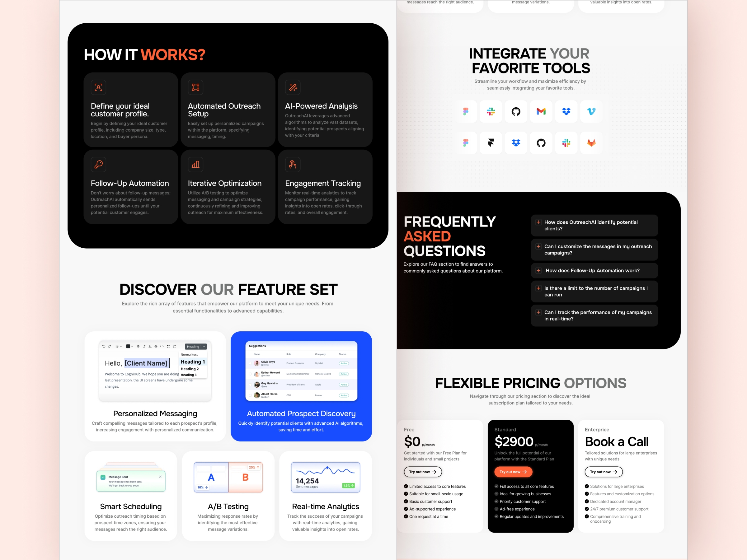The image size is (747, 560).
Task: Click the Enterprise 'Try out now' button
Action: [604, 471]
